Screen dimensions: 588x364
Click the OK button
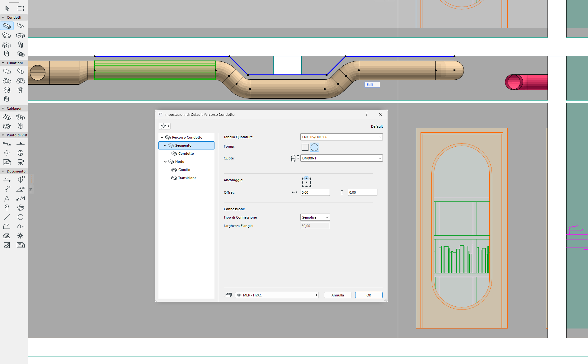[x=369, y=295]
